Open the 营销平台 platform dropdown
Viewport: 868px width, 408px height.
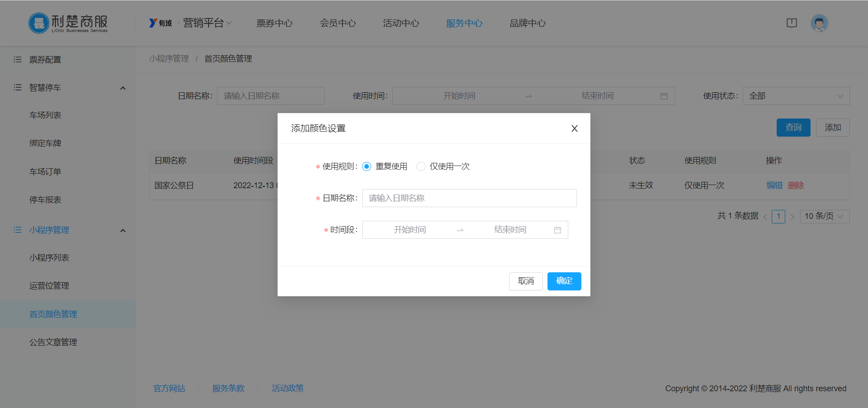point(207,23)
